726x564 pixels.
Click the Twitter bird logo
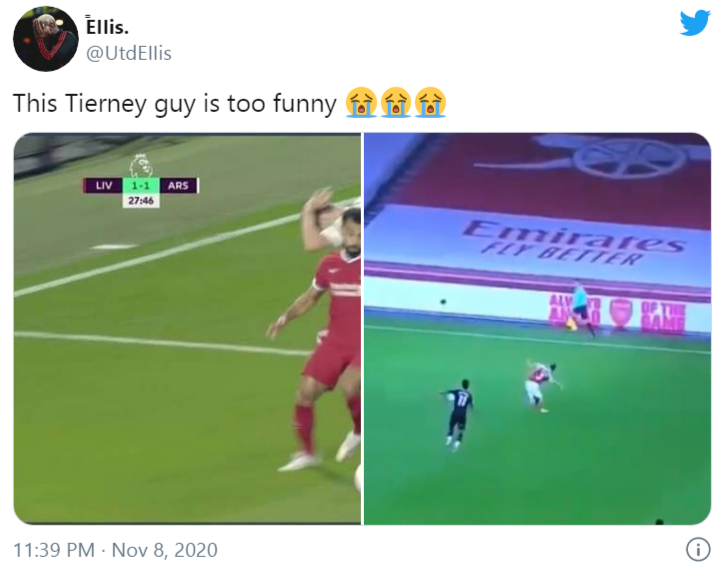coord(695,23)
